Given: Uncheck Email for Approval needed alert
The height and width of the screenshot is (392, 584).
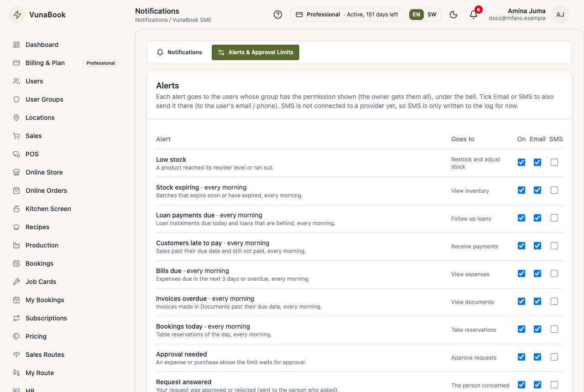Looking at the screenshot, I should (x=537, y=357).
